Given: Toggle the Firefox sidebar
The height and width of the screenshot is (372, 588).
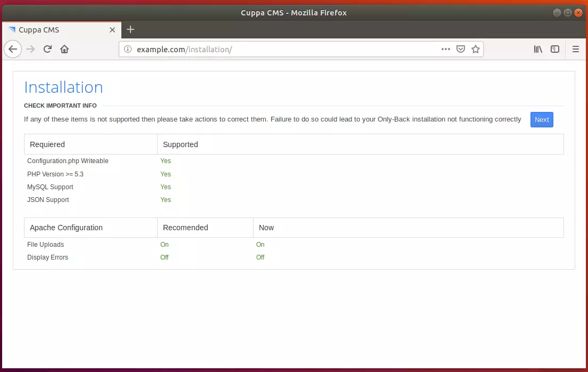Looking at the screenshot, I should (555, 49).
